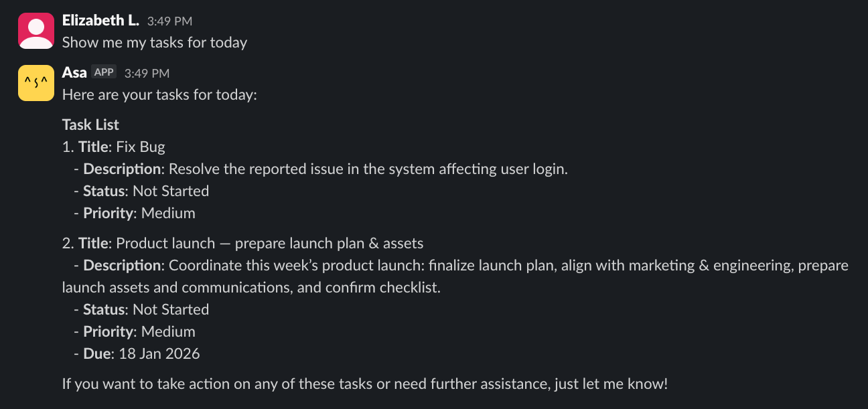The width and height of the screenshot is (868, 409).
Task: Click the 'Product launch' task title
Action: coord(267,243)
